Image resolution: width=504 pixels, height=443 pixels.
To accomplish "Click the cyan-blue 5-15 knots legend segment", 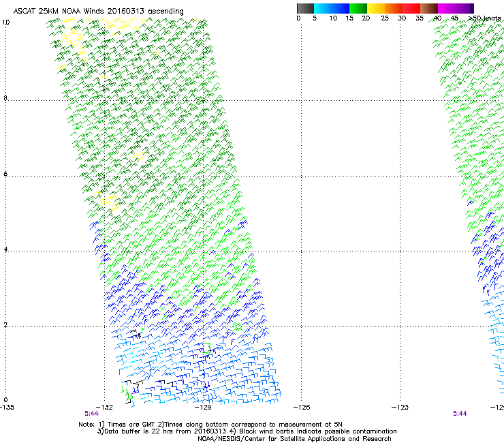I will coord(332,8).
